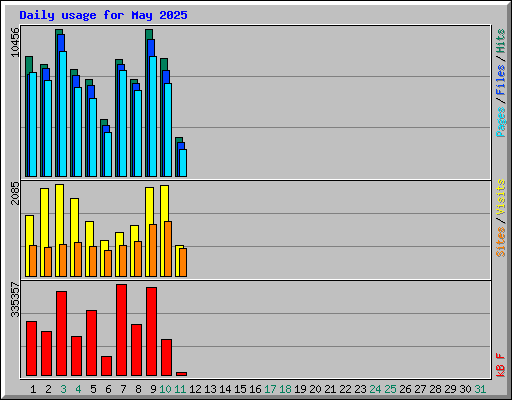Click the orange "Sites" legend label
Image resolution: width=512 pixels, height=400 pixels.
[501, 242]
